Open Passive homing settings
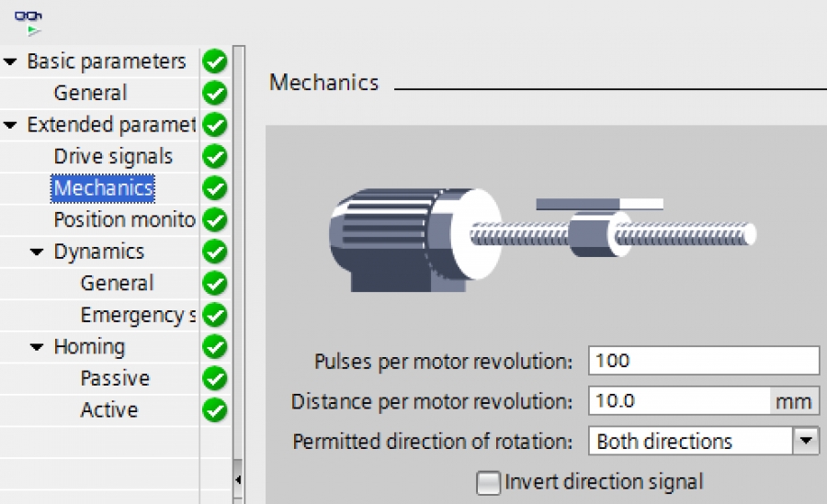 115,378
